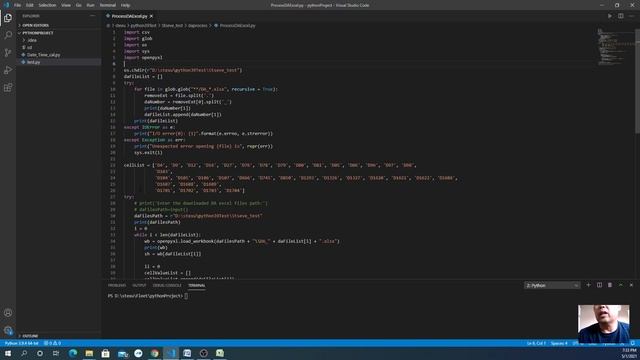
Task: Run Python file with play icon
Action: pos(610,16)
